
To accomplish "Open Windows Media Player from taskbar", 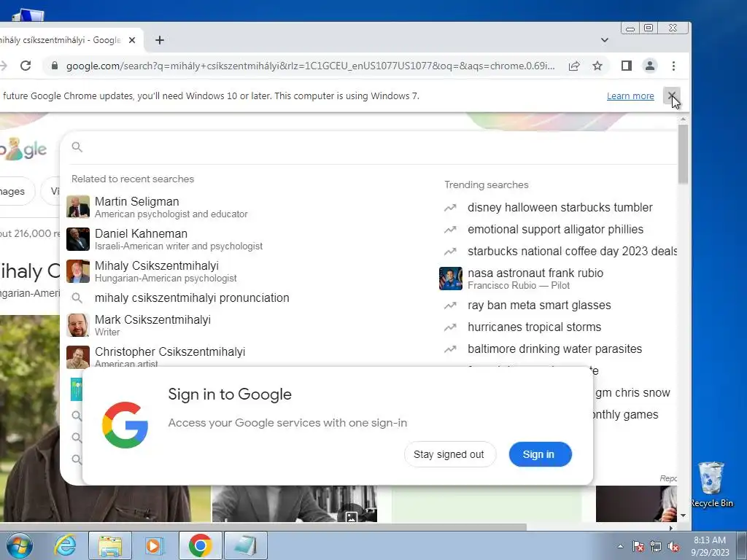I will pos(154,545).
